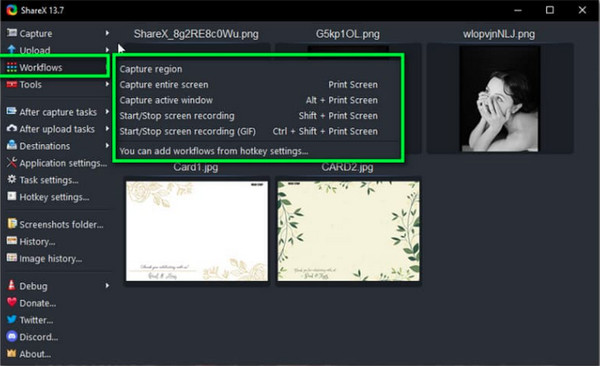Screen dimensions: 600x366
Task: Select the CARD2.jpg thumbnail
Action: click(x=349, y=231)
